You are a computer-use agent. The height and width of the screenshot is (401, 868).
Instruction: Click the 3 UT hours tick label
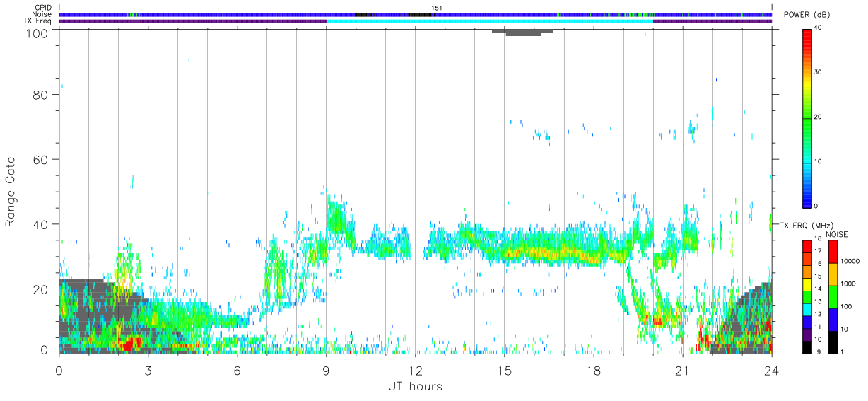[148, 371]
